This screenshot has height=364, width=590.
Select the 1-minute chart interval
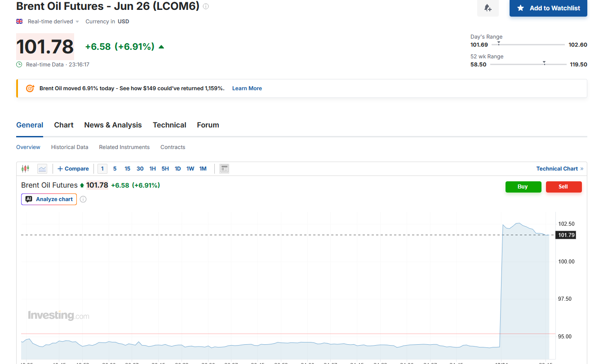(x=102, y=169)
